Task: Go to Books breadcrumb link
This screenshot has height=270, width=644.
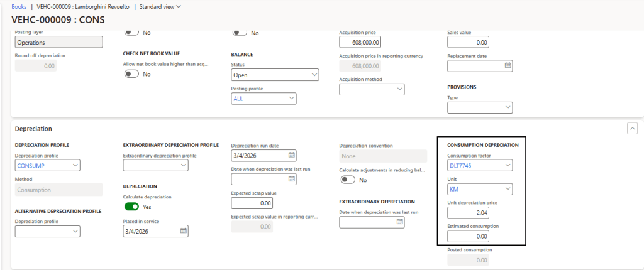Action: click(x=19, y=6)
